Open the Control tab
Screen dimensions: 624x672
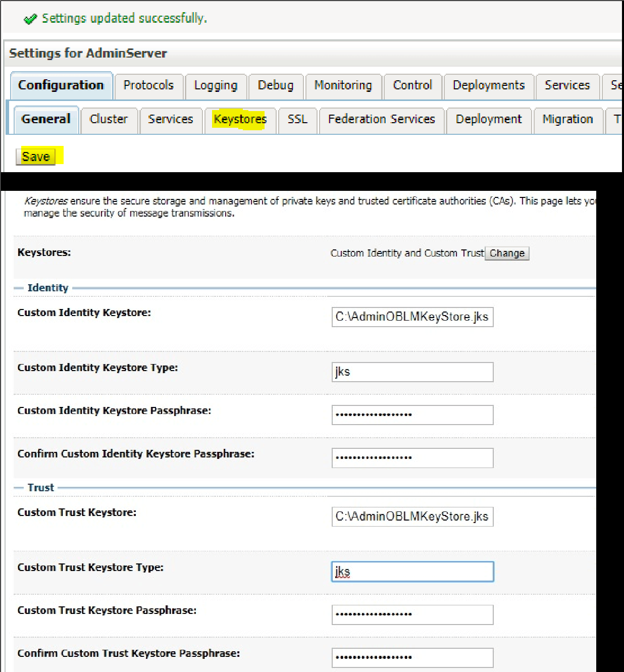[412, 86]
